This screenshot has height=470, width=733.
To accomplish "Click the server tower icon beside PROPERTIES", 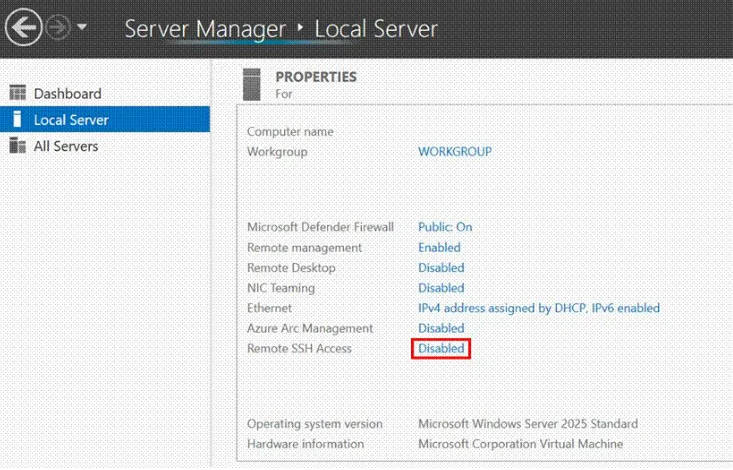I will coord(252,84).
